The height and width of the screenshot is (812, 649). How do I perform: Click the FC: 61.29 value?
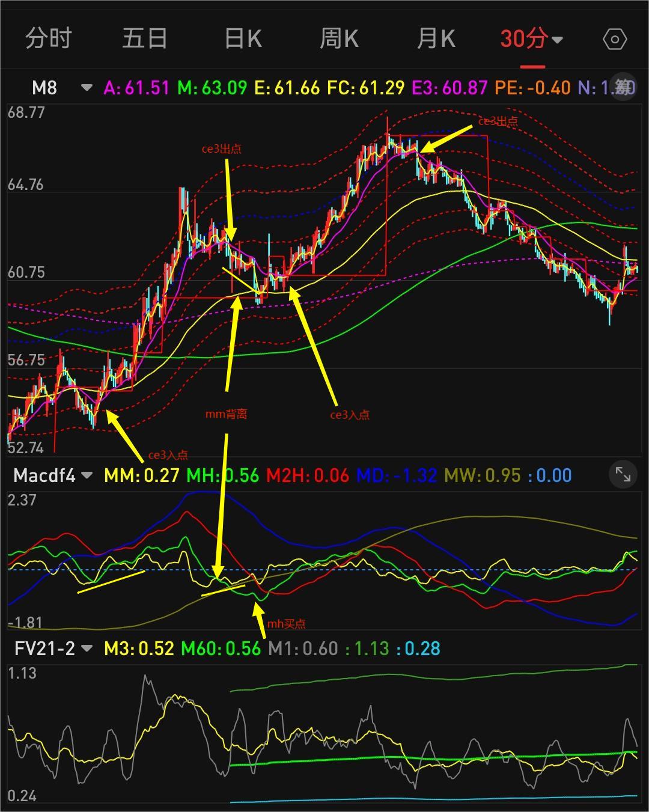[366, 88]
